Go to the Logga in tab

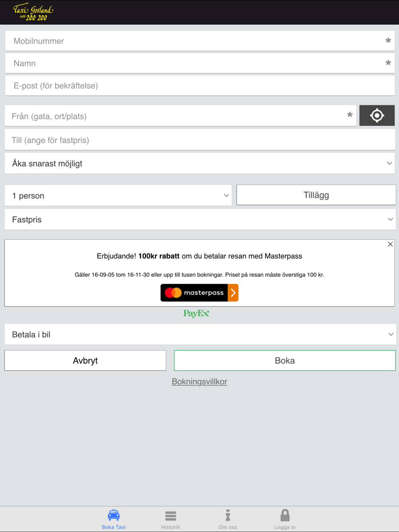coord(285,519)
